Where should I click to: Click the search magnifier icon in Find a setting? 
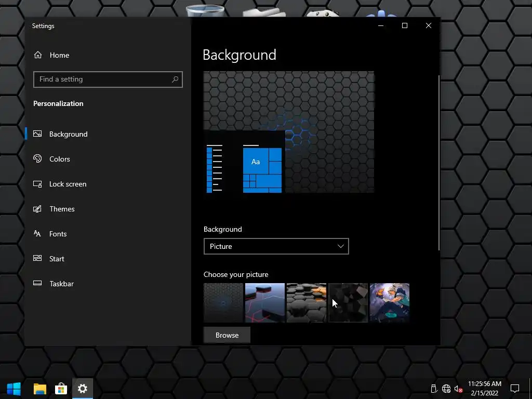[x=175, y=79]
